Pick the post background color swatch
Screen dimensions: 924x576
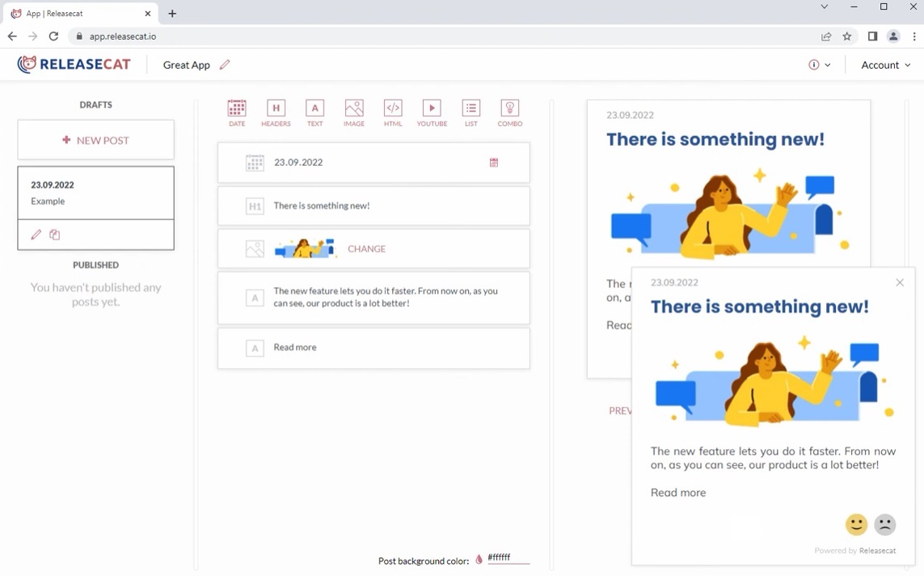[479, 559]
